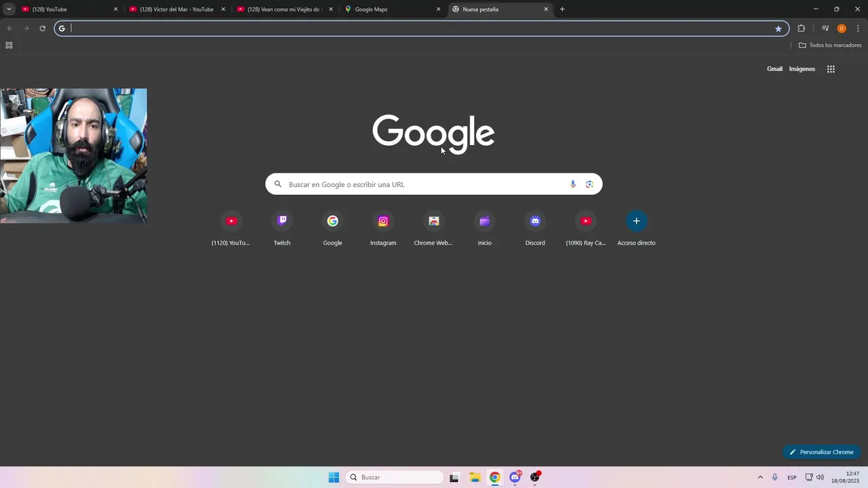Click the webcam overlay thumbnail
The image size is (868, 488).
click(x=73, y=156)
